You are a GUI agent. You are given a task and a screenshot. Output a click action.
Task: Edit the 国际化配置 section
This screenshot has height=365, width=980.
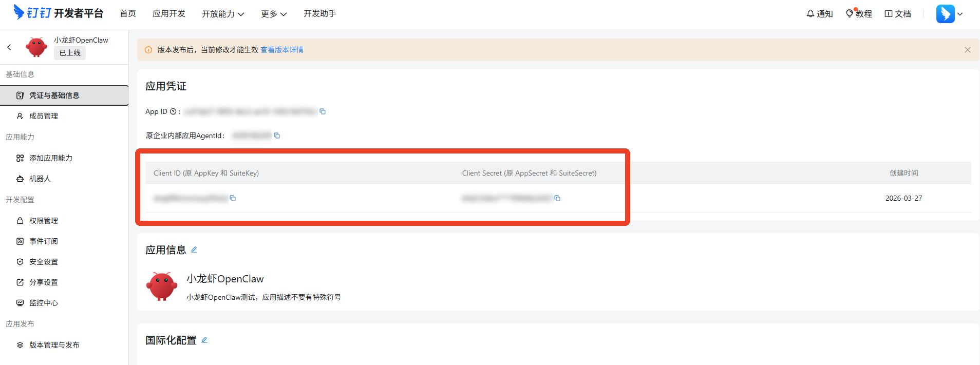tap(204, 340)
